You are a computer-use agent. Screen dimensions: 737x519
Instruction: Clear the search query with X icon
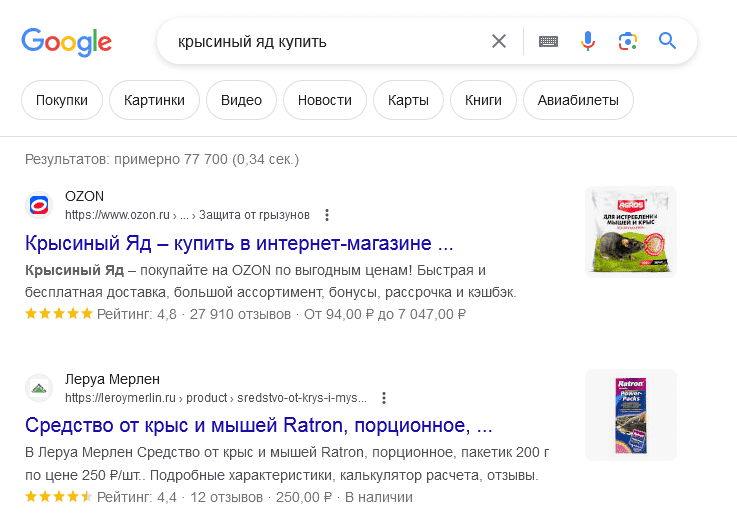[499, 41]
